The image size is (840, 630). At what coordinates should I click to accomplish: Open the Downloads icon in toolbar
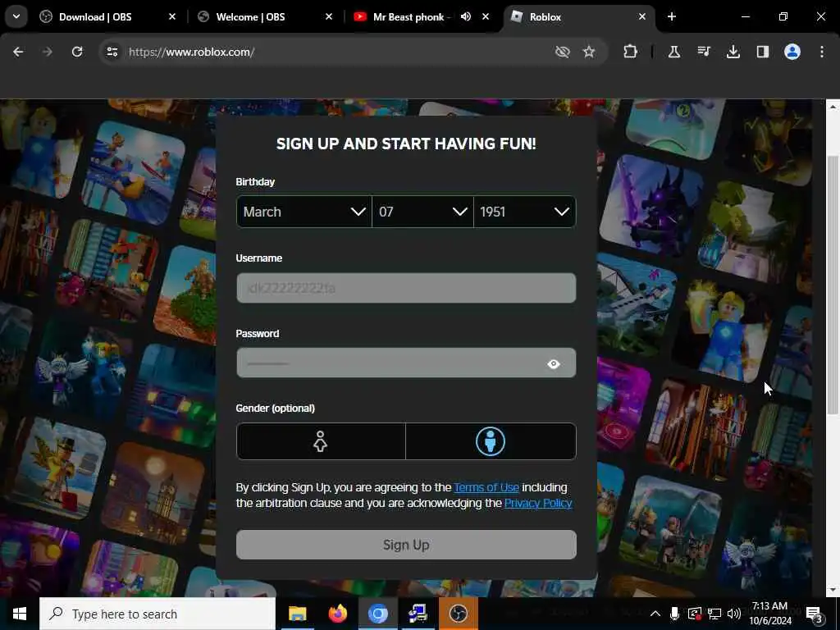point(733,52)
